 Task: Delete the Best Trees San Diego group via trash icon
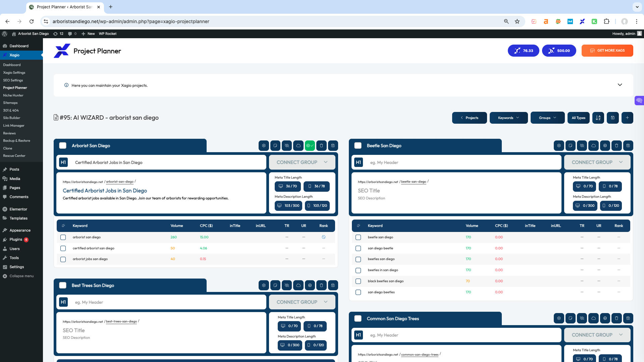click(321, 285)
